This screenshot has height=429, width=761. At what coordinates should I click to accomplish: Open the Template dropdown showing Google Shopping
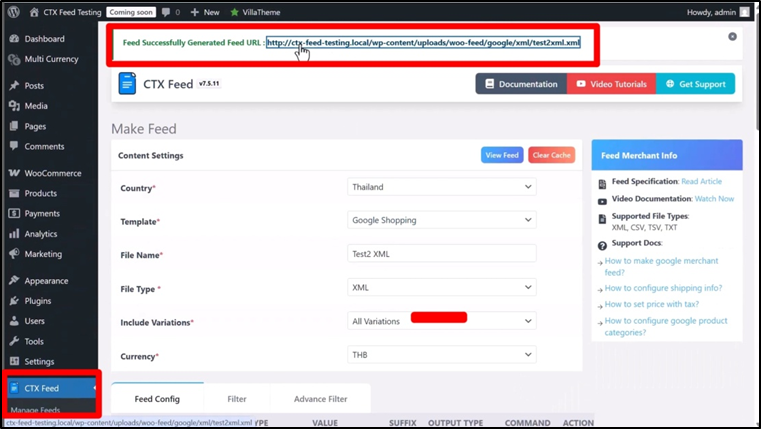[x=441, y=220]
